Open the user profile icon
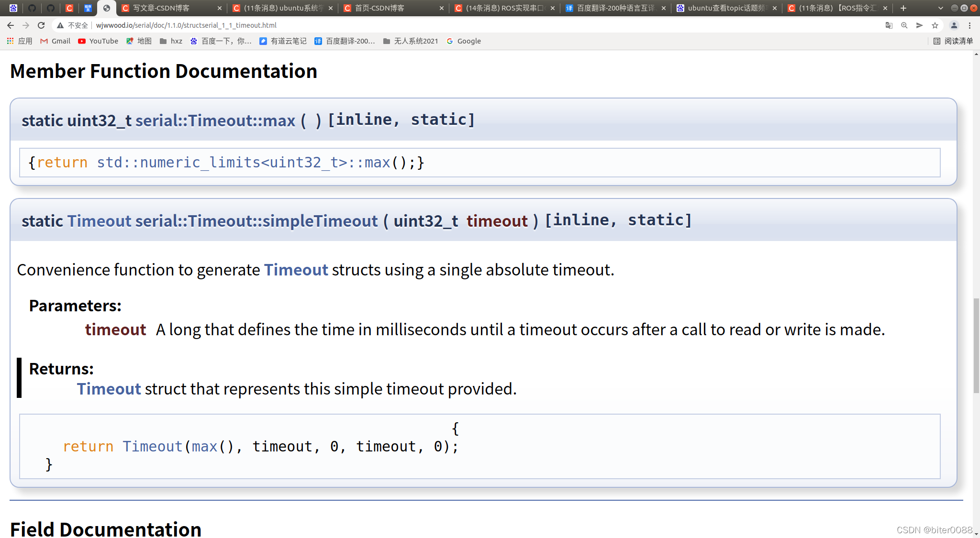Image resolution: width=980 pixels, height=538 pixels. point(954,25)
